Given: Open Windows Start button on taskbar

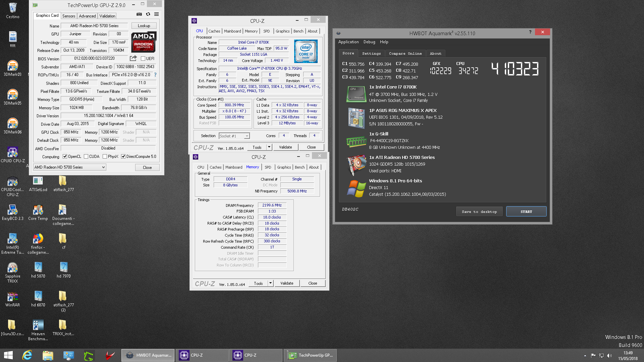Looking at the screenshot, I should point(8,355).
